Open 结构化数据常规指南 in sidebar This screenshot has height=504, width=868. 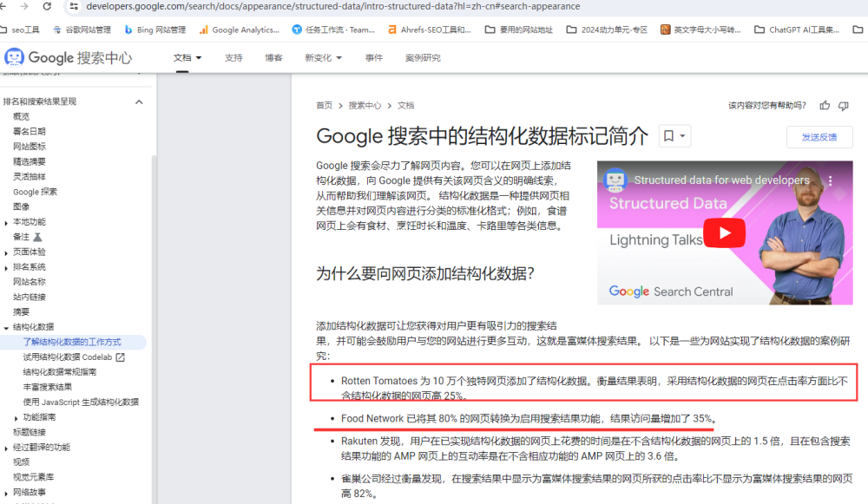[60, 372]
